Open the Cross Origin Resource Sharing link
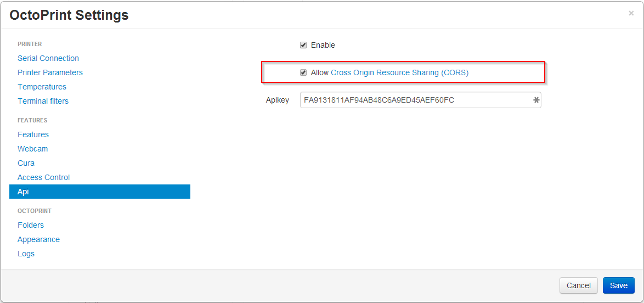Viewport: 644px width, 303px height. 399,72
